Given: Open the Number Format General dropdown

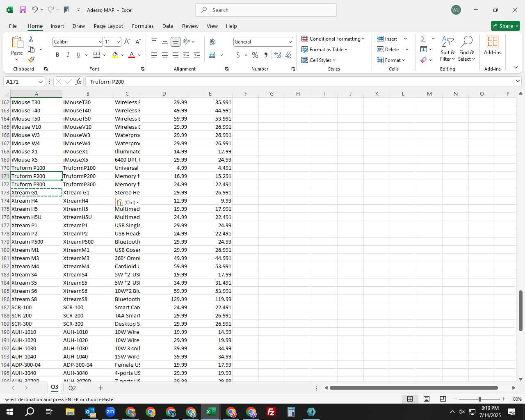Looking at the screenshot, I should [x=290, y=42].
